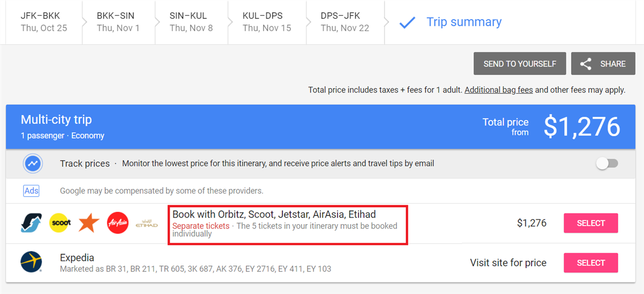
Task: Open the JFK–BKK Thu, Oct 25 step
Action: pos(44,22)
